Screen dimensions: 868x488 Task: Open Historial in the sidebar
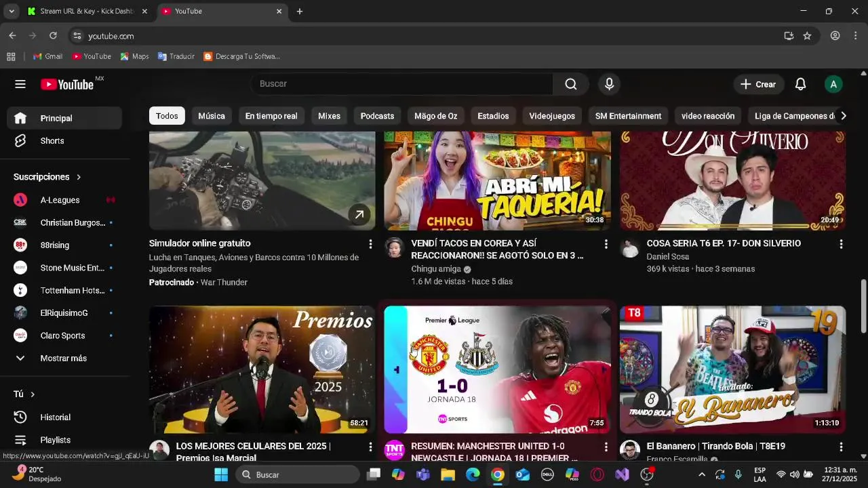64,418
